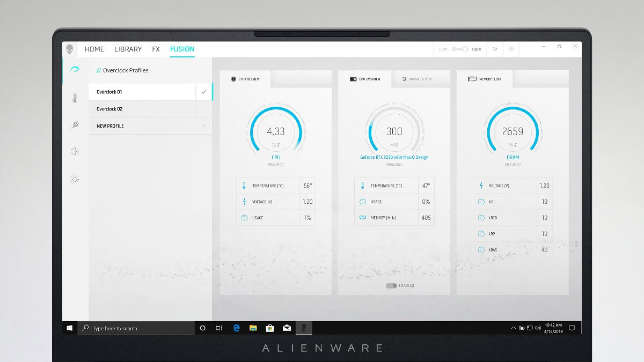Screen dimensions: 644x362
Task: Click the CPU usage value 1%
Action: (x=308, y=218)
